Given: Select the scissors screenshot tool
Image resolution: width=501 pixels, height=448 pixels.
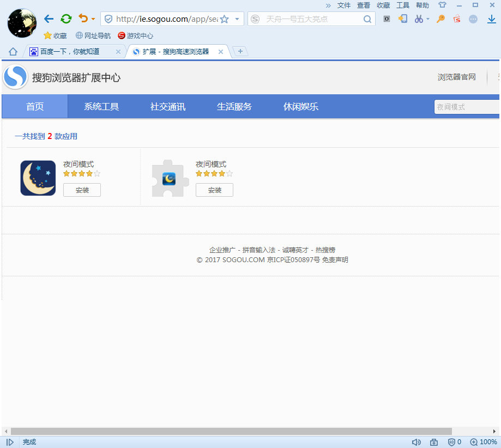Looking at the screenshot, I should tap(419, 19).
